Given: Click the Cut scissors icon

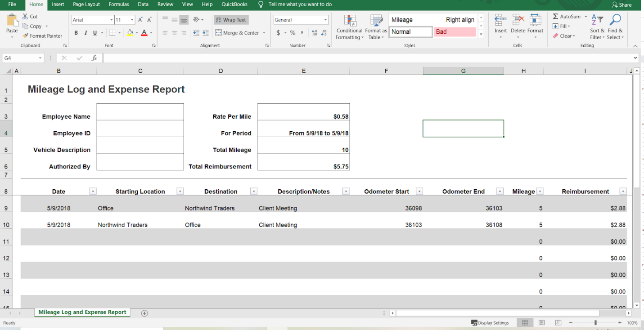Looking at the screenshot, I should pos(25,17).
